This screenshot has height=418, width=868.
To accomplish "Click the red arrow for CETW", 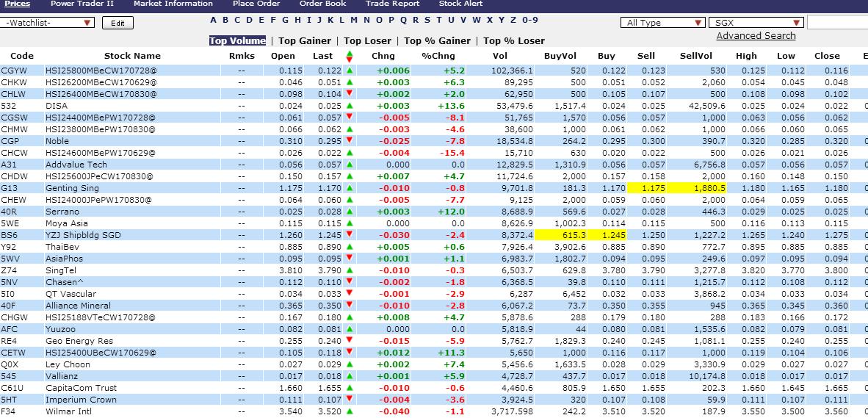I will tap(350, 352).
